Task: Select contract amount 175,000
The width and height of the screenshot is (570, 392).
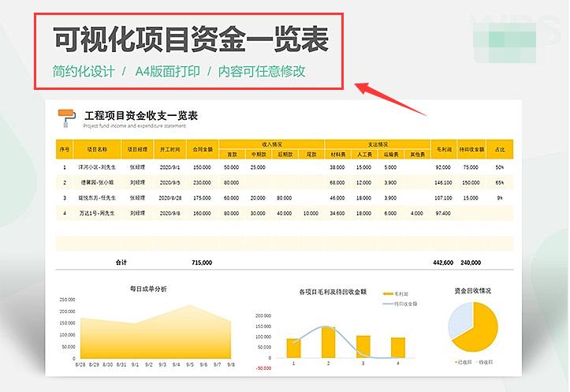Action: coord(202,198)
